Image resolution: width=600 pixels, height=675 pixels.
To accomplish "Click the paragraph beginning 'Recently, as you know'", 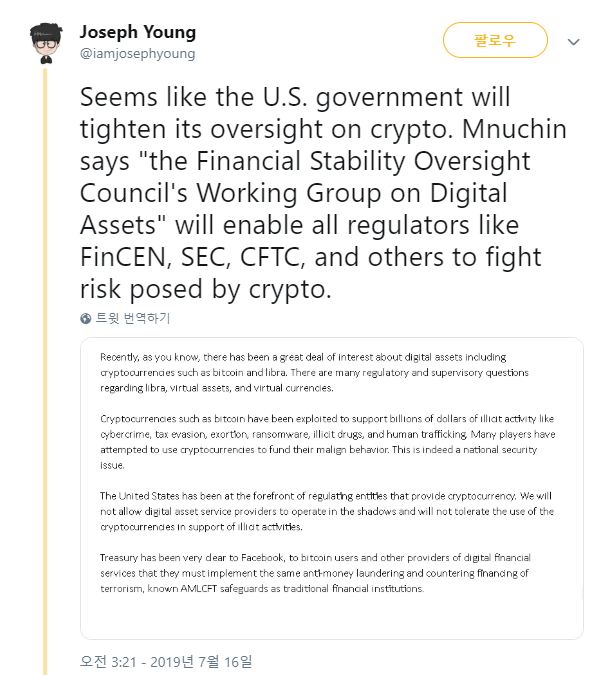I will [x=314, y=372].
